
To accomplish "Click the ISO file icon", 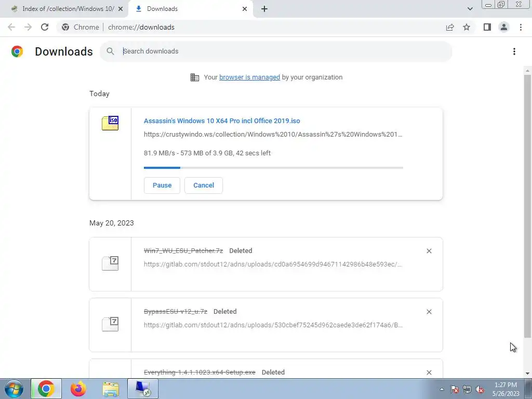I will pos(110,123).
